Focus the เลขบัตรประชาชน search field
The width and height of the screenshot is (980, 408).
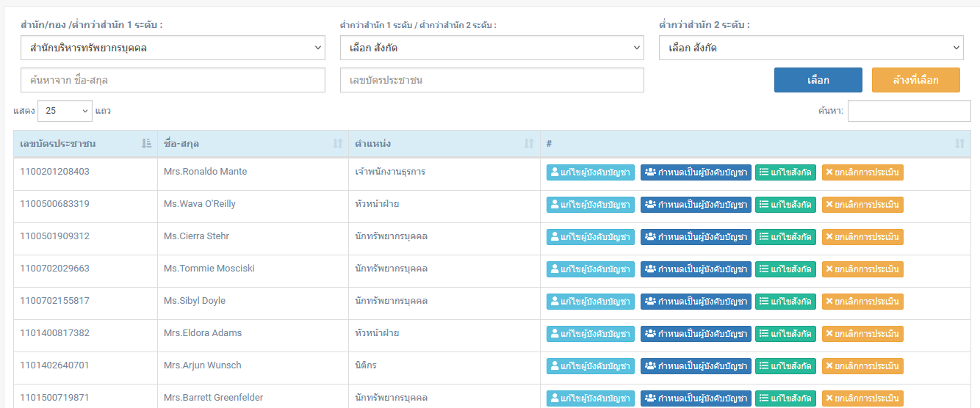tap(492, 80)
